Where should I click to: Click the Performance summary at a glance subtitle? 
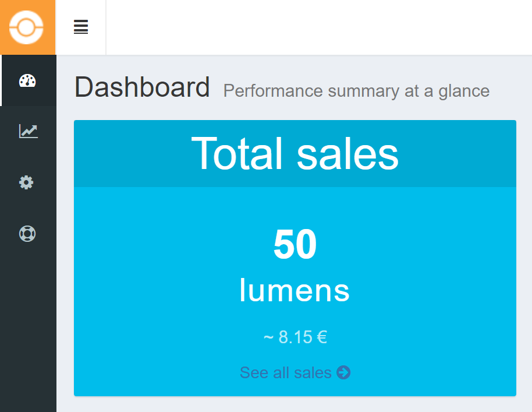click(356, 91)
